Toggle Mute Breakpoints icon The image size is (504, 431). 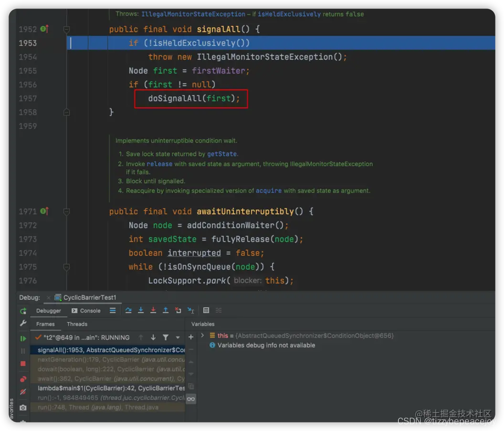pos(23,392)
